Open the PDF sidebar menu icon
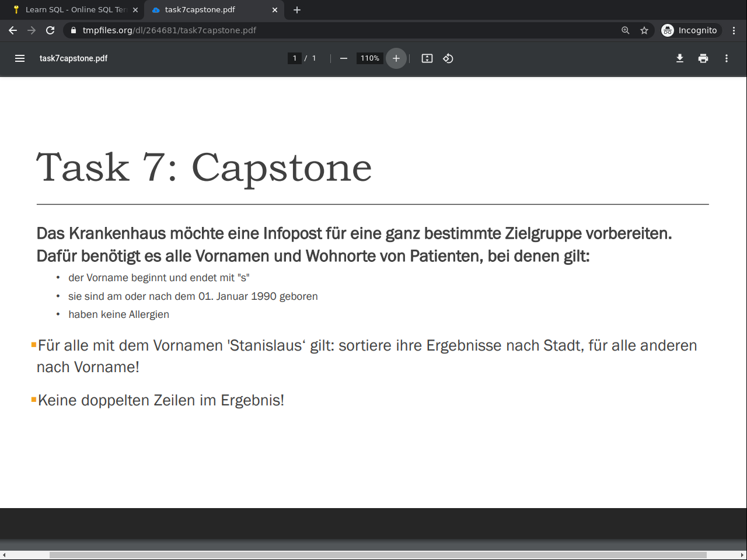Viewport: 747px width, 560px height. point(20,58)
